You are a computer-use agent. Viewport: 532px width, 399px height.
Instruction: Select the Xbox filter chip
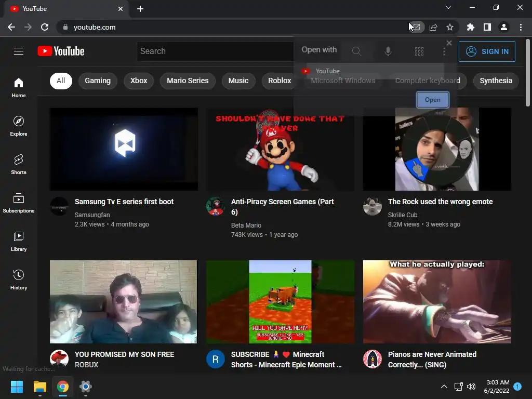point(139,81)
